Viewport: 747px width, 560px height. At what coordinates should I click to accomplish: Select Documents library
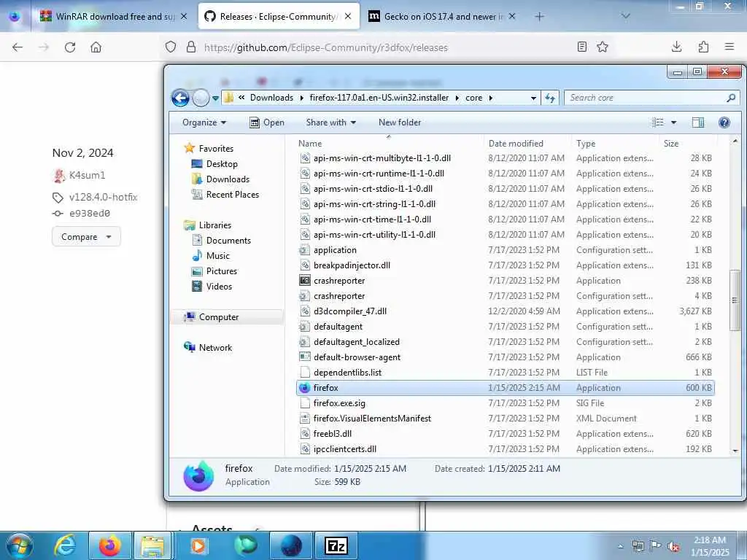click(x=228, y=241)
